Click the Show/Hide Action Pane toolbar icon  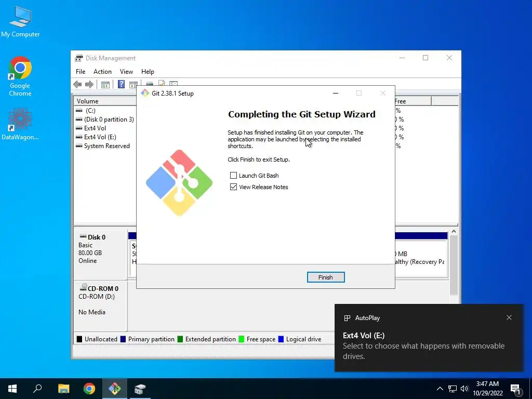click(134, 84)
